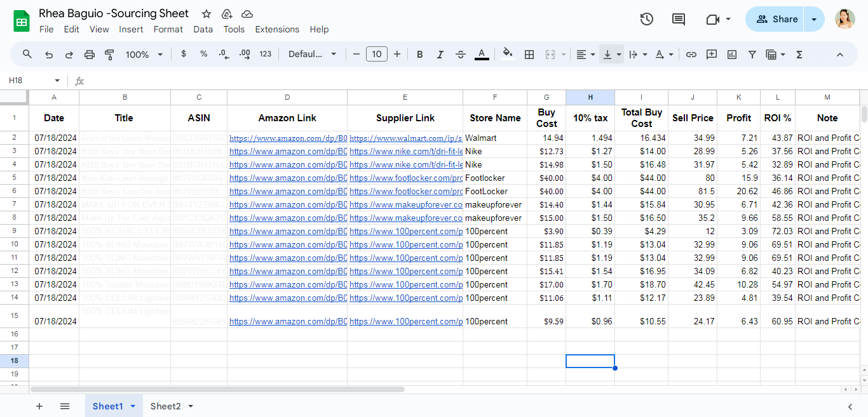Click the add sheet plus button

[39, 406]
